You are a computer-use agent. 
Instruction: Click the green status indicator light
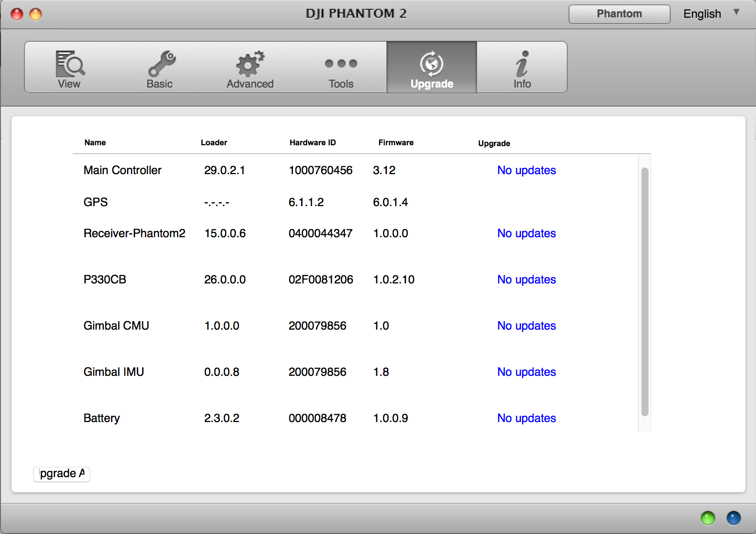[708, 518]
